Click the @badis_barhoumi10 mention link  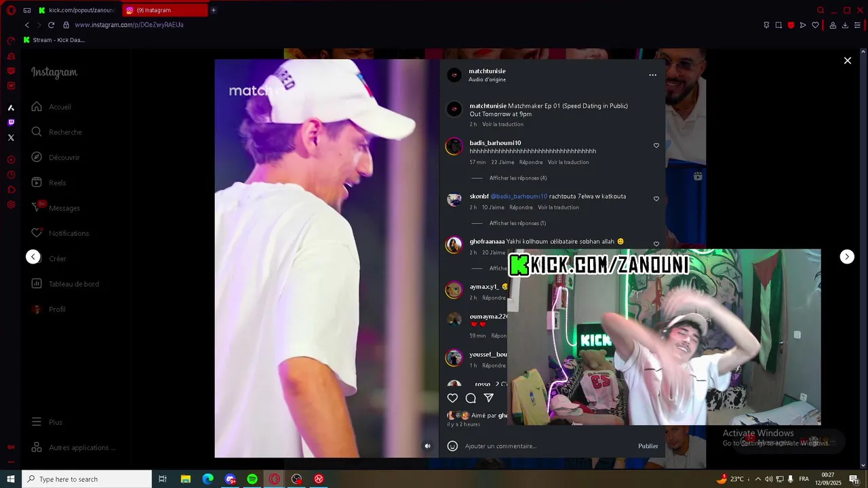point(519,197)
